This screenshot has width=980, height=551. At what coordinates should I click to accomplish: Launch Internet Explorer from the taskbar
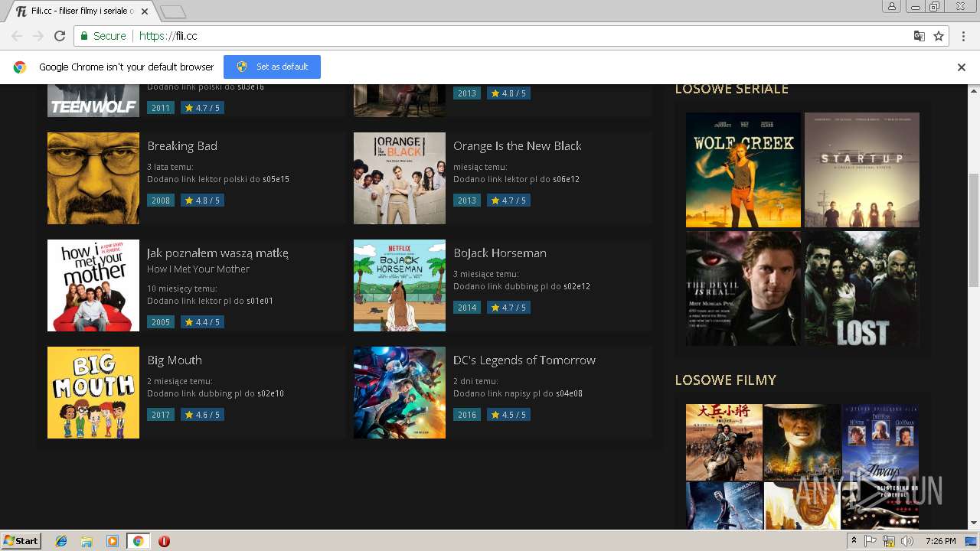click(x=61, y=541)
